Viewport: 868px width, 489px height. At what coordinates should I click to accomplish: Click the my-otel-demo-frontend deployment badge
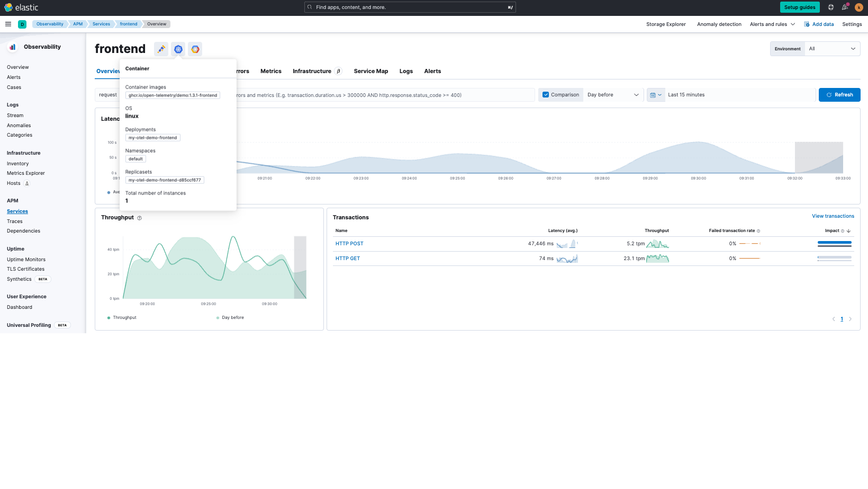pos(153,138)
